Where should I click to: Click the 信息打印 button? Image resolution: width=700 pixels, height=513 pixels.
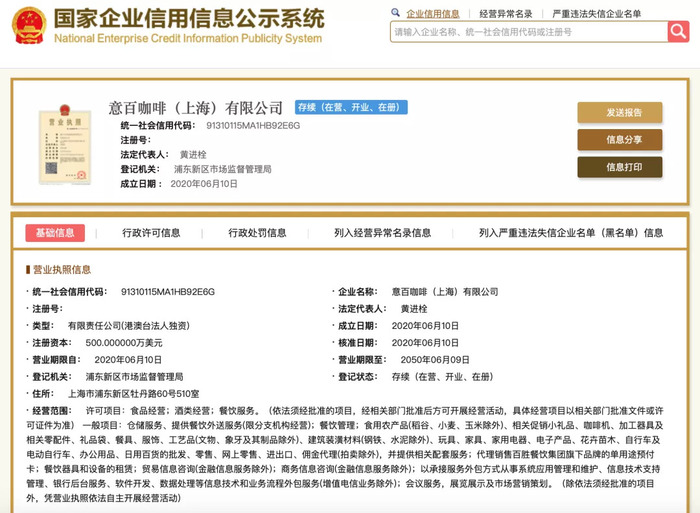click(620, 167)
